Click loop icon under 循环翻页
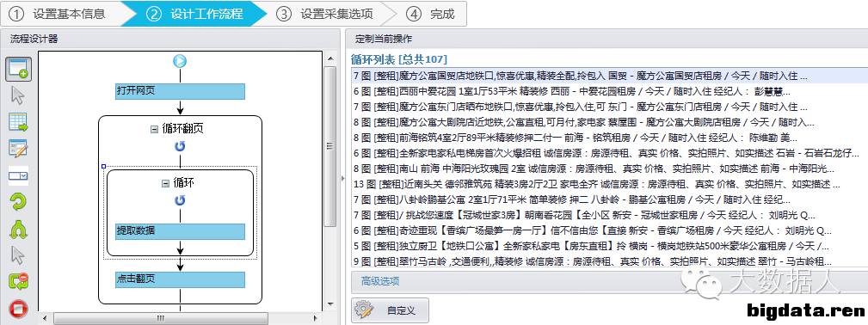 [x=180, y=146]
